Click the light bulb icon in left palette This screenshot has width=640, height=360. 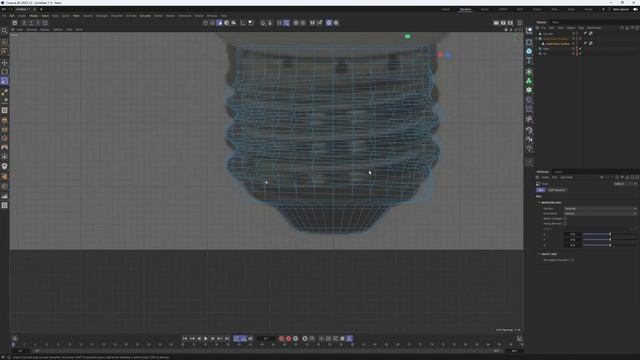coord(4,166)
